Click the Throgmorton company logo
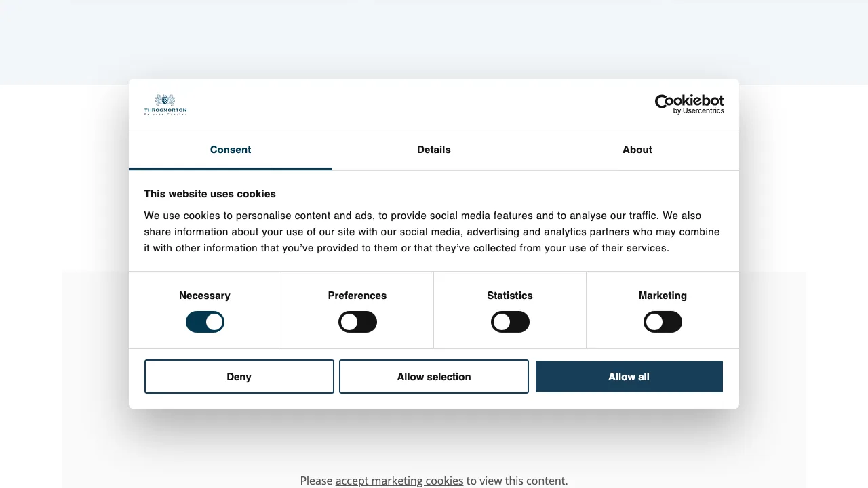868x488 pixels. point(165,104)
